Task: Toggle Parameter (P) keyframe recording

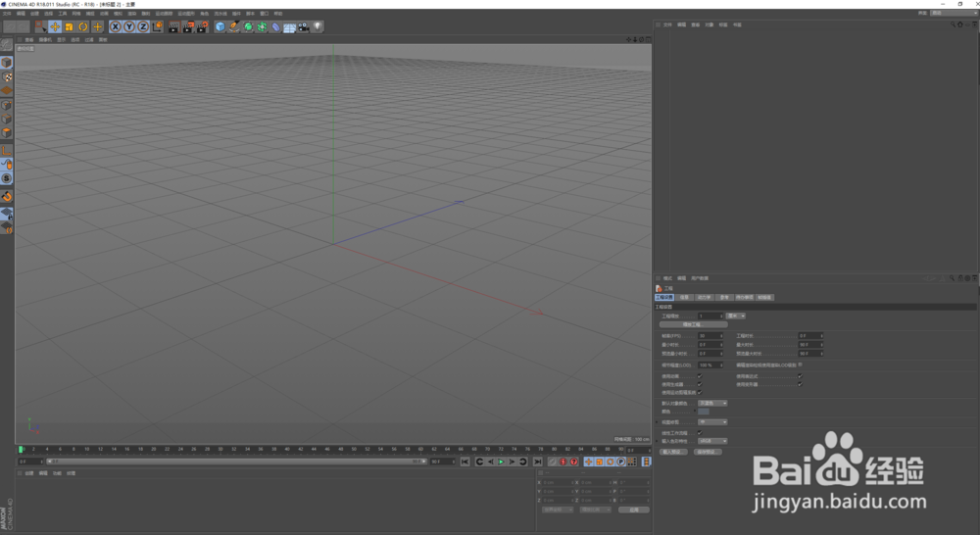Action: pos(620,462)
